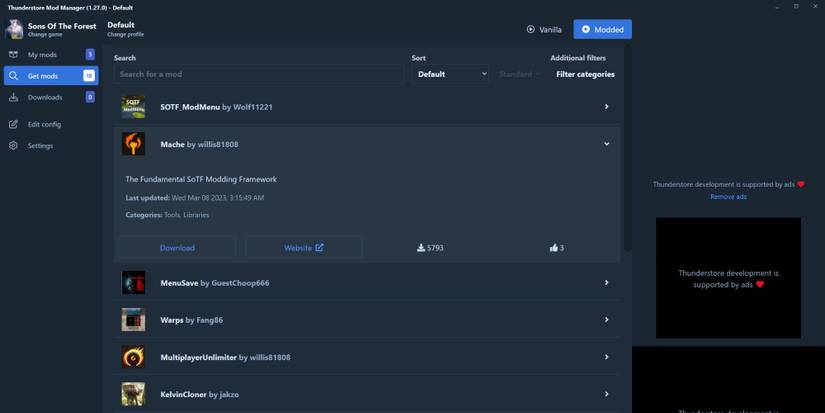Click the Sons Of The Forest game icon
Screen dimensions: 825x413
[14, 29]
